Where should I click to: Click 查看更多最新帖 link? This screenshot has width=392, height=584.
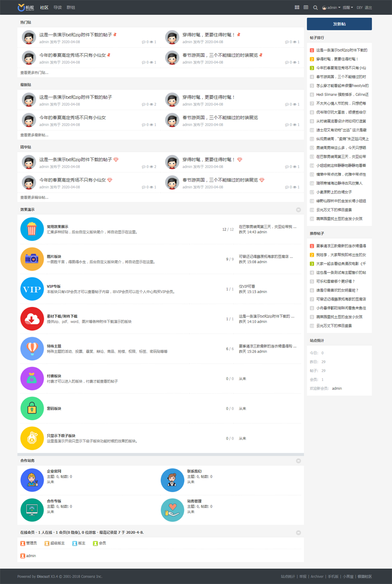pyautogui.click(x=34, y=135)
